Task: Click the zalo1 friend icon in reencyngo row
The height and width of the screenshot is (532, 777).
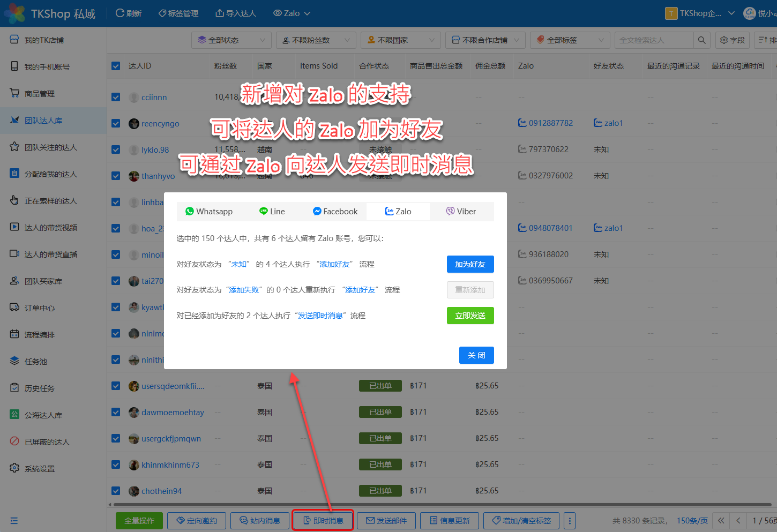Action: tap(598, 123)
